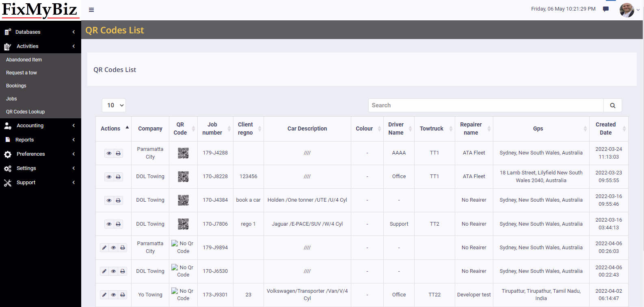View the 170-J7806 Jaguar record
This screenshot has height=307, width=644.
109,224
